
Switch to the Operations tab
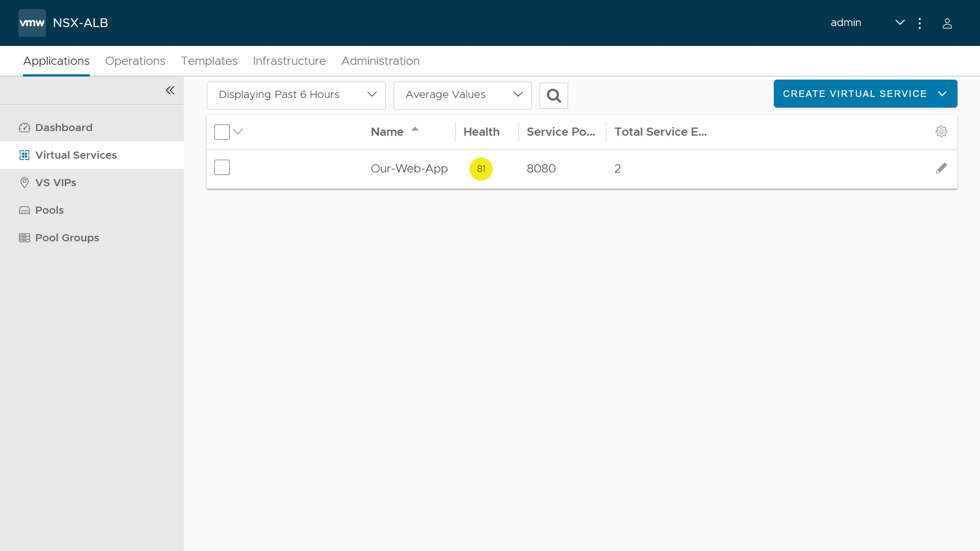[x=135, y=61]
